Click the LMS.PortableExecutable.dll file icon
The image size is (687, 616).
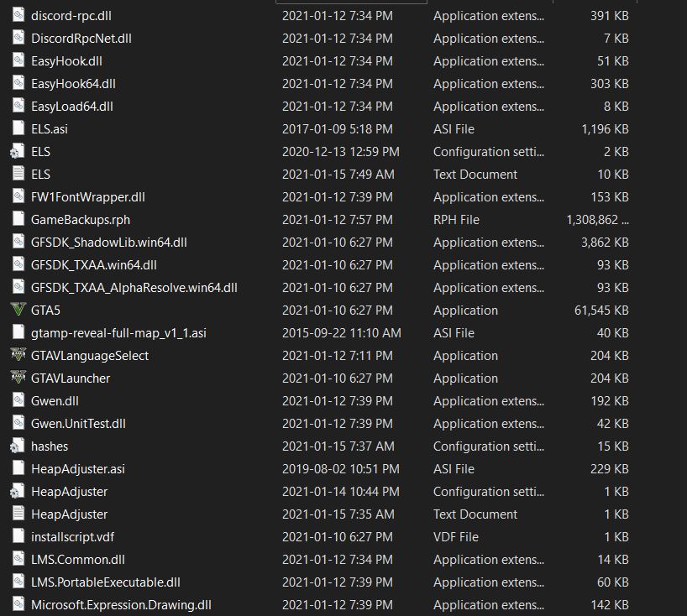(x=18, y=582)
